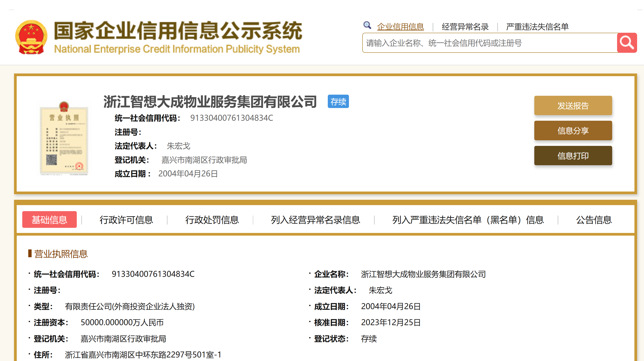
Task: Select the 严重违法失信名单 search category
Action: point(537,27)
